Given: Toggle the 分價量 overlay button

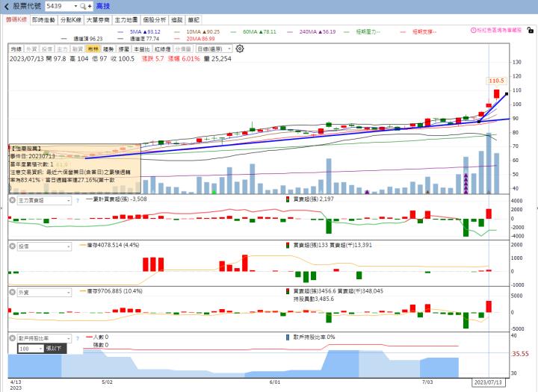Looking at the screenshot, I should [x=183, y=49].
